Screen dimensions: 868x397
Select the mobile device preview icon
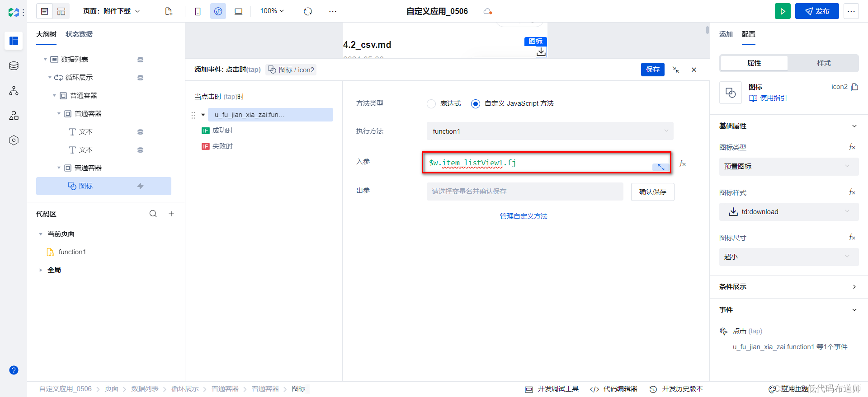click(198, 11)
